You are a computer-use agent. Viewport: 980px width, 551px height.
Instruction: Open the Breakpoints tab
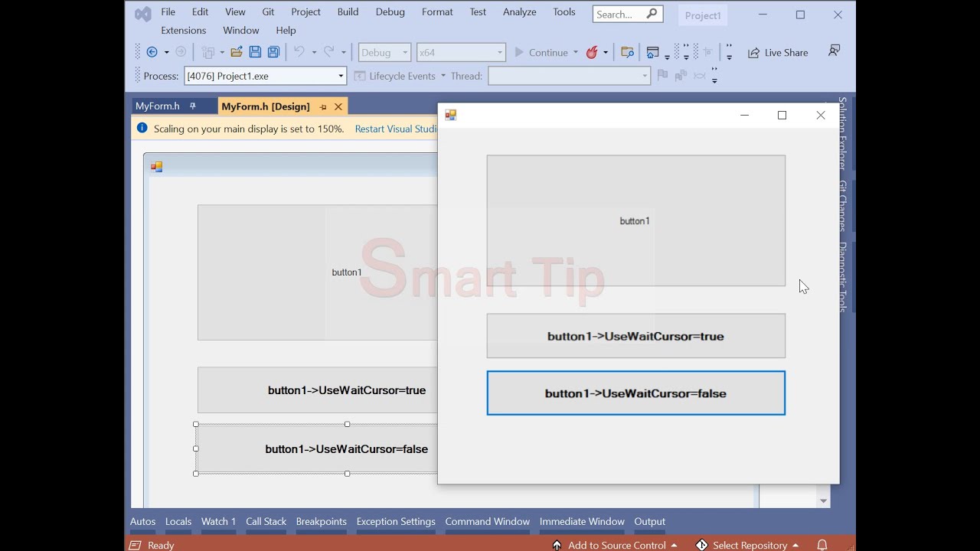322,521
